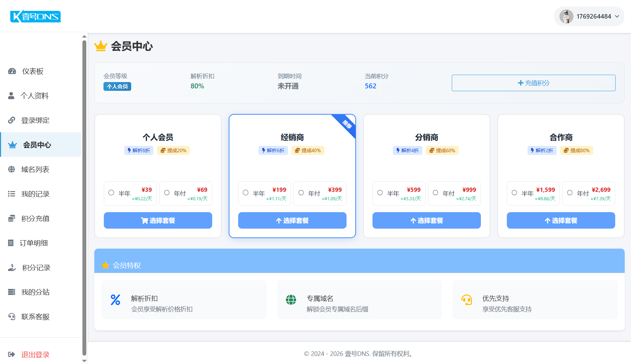Screen dimensions: 631x364
Task: Choose 半年 ¥599 option for 分销商
Action: [380, 193]
